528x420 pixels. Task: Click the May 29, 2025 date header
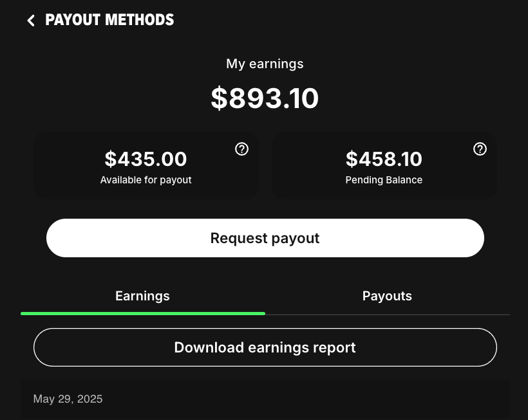coord(68,399)
